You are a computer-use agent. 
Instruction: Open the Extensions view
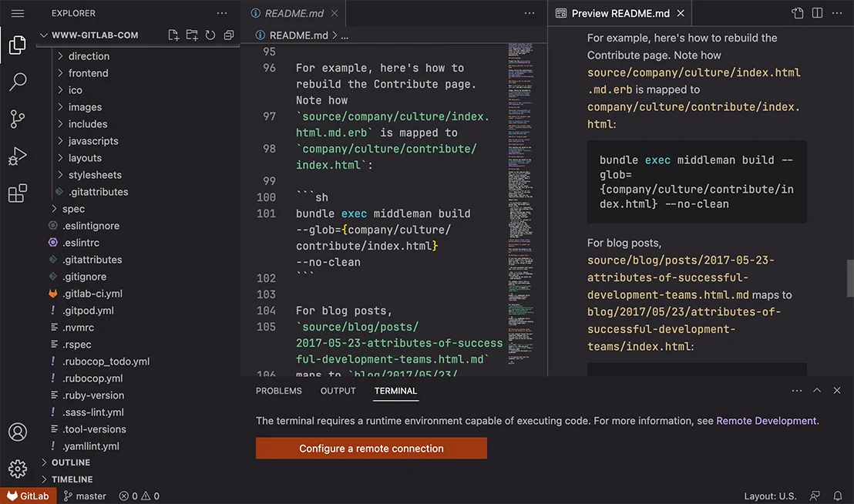tap(18, 193)
